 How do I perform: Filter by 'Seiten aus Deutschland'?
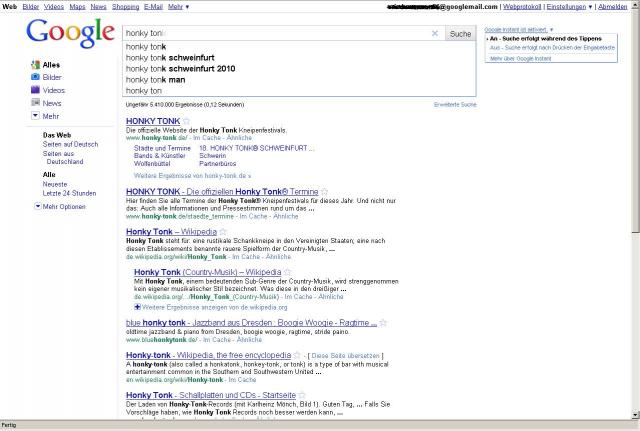pos(63,158)
